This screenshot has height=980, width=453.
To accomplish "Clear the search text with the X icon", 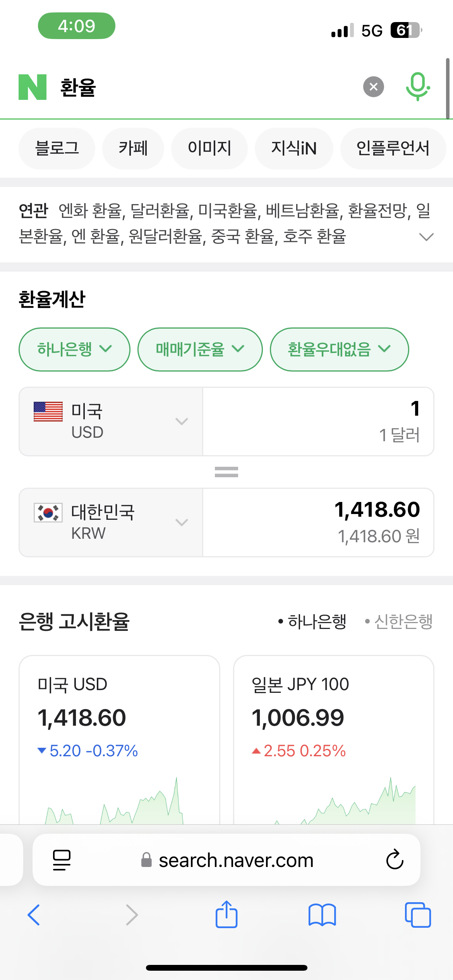I will tap(373, 87).
